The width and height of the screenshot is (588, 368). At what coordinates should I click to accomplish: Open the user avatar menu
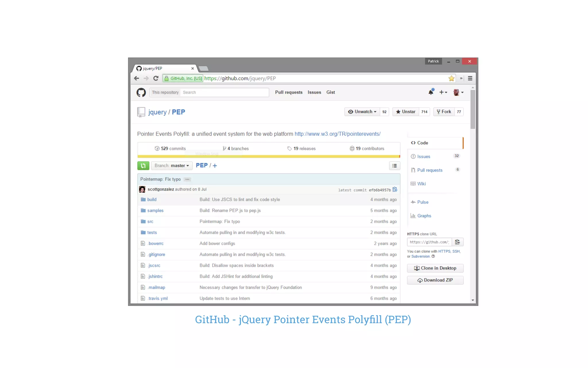coord(458,92)
